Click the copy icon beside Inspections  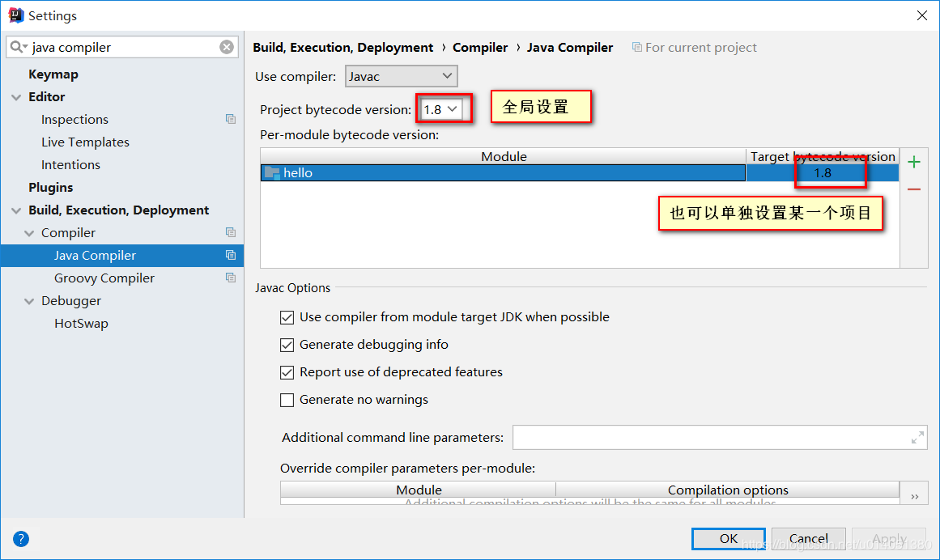click(x=231, y=119)
